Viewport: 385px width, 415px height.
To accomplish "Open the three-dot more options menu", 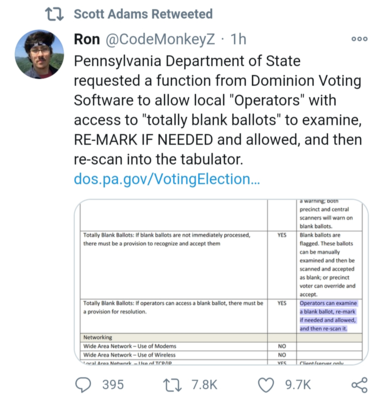I will (360, 39).
